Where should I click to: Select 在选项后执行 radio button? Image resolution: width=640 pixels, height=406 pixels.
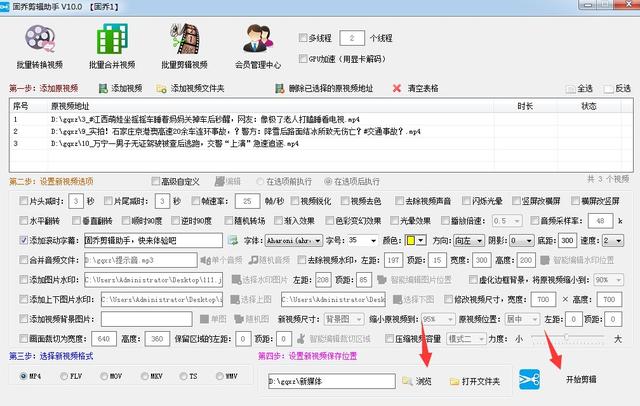click(x=328, y=181)
